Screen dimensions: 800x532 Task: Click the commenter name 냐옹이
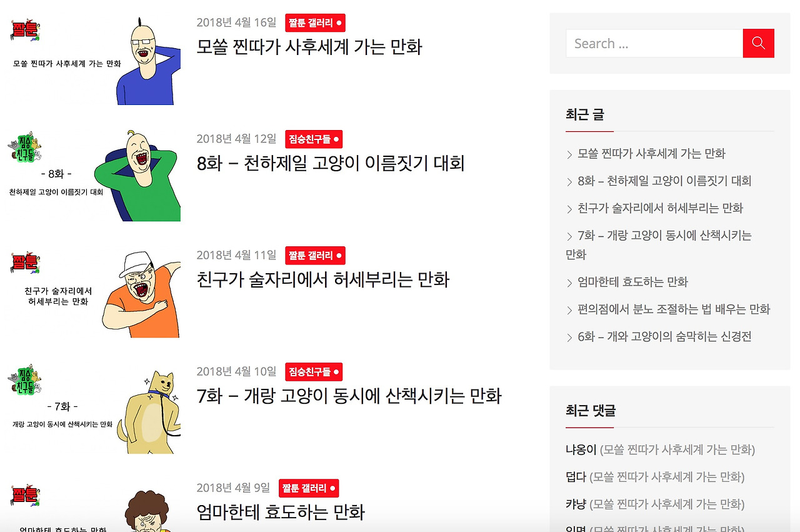coord(581,449)
